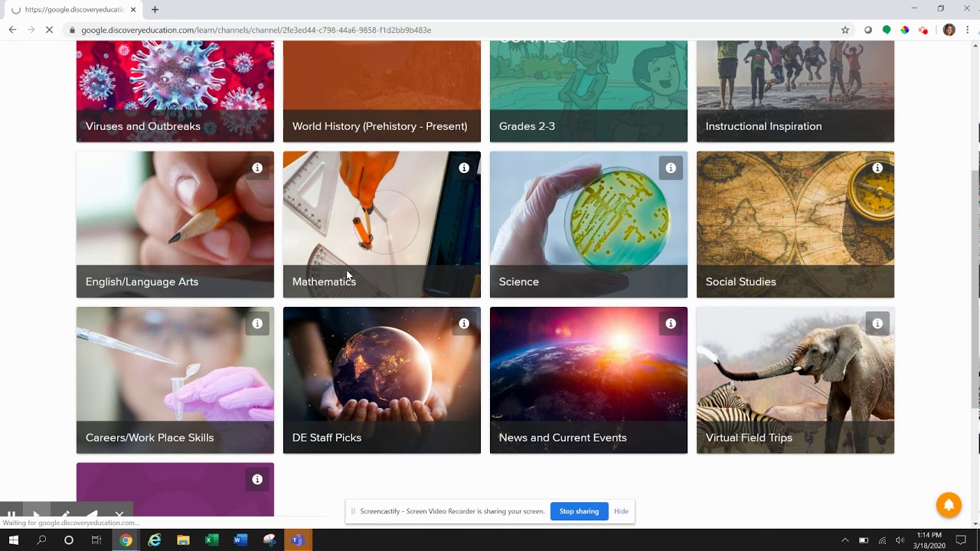The image size is (980, 551).
Task: Open the News and Current Events channel
Action: (x=589, y=380)
